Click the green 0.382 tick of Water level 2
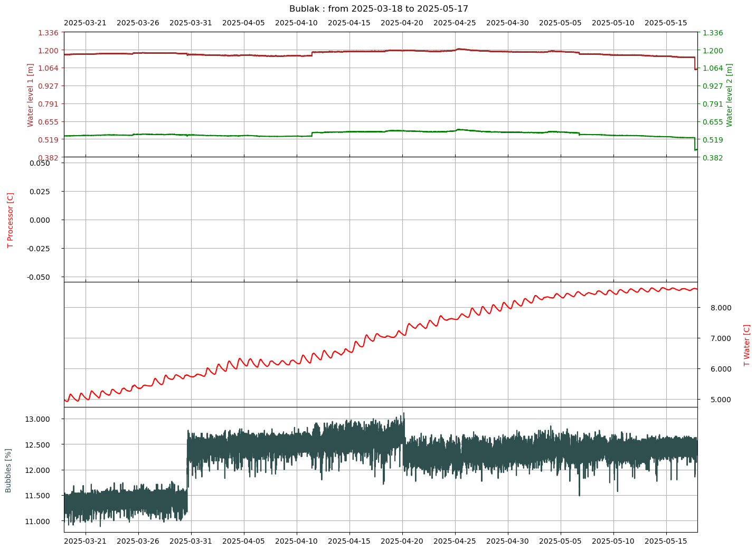Image resolution: width=756 pixels, height=550 pixels. (713, 158)
